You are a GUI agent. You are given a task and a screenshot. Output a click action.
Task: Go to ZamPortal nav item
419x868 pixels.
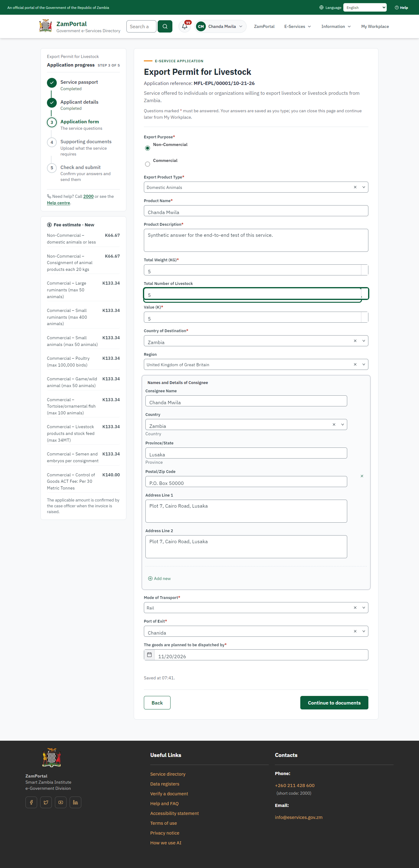tap(264, 26)
